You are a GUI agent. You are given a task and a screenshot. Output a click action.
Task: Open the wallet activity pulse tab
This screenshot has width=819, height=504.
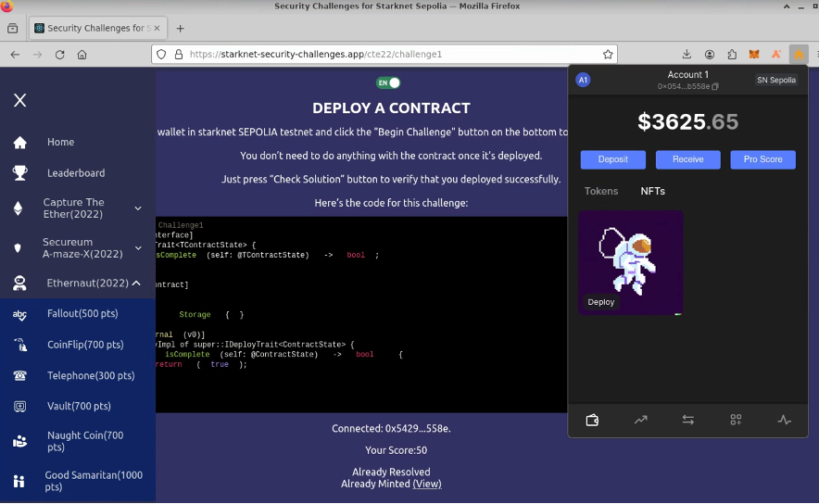[x=784, y=420]
